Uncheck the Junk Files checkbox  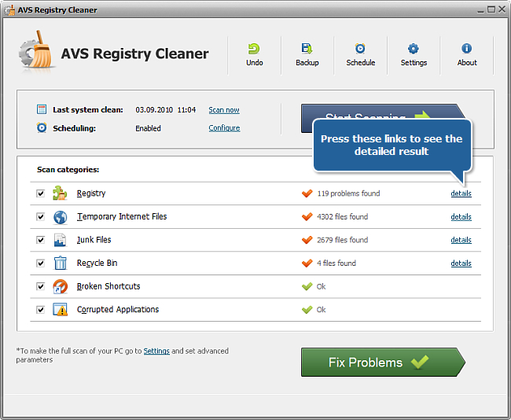click(40, 240)
